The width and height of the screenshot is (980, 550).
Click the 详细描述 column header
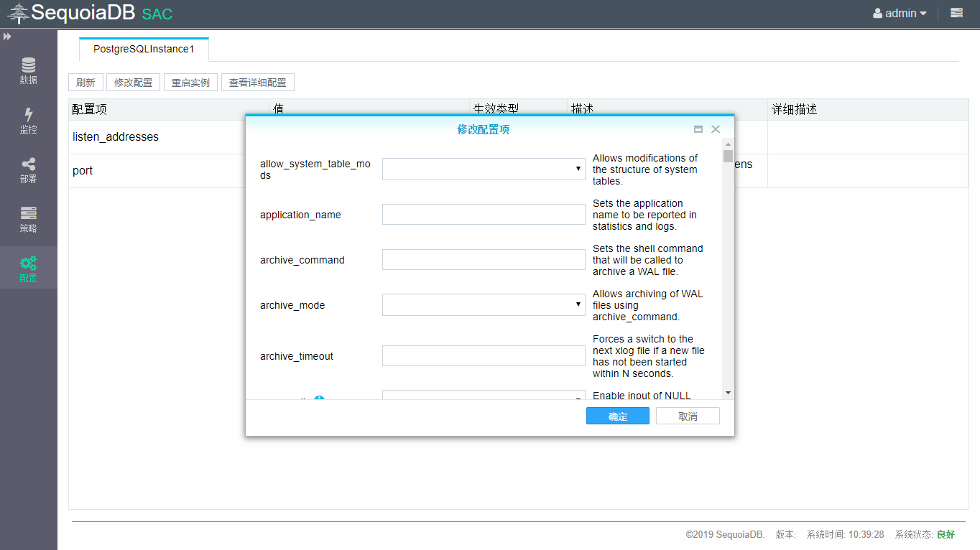coord(795,109)
